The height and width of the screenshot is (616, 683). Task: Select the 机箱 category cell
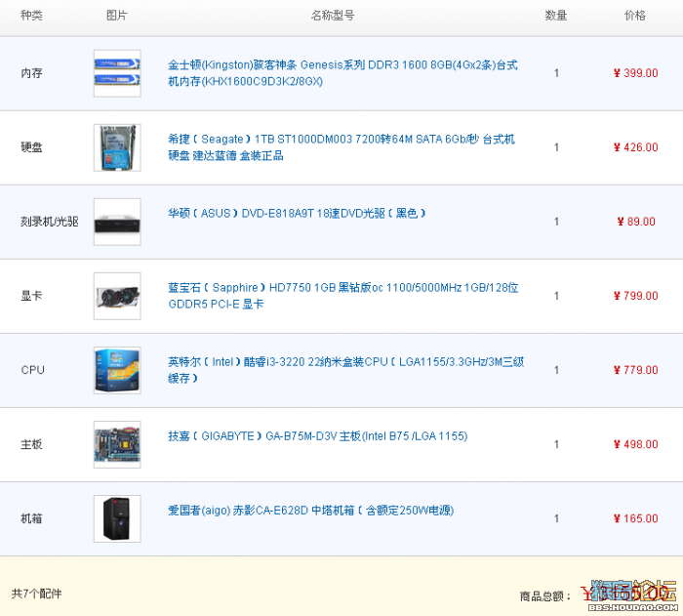point(31,518)
